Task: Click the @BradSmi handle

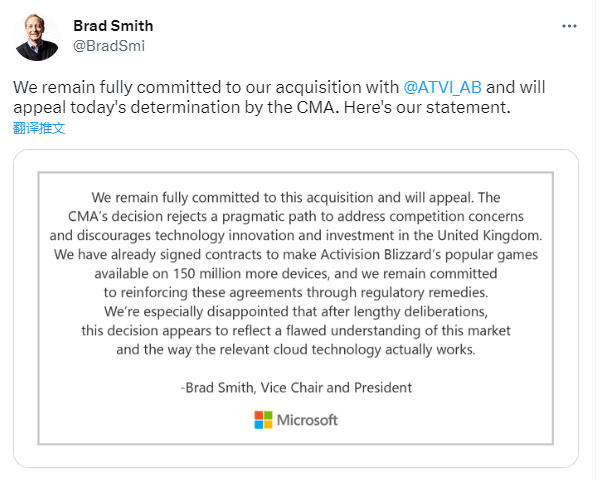Action: point(109,46)
